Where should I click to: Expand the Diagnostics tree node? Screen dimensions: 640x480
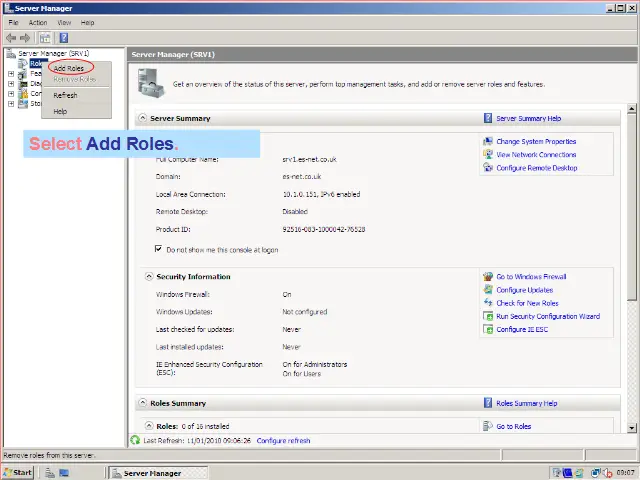pyautogui.click(x=11, y=84)
